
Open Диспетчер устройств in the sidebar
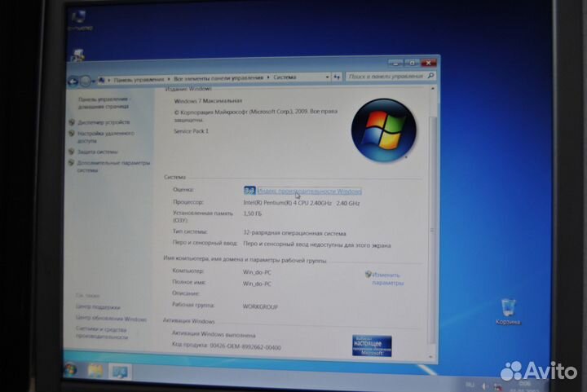[104, 122]
